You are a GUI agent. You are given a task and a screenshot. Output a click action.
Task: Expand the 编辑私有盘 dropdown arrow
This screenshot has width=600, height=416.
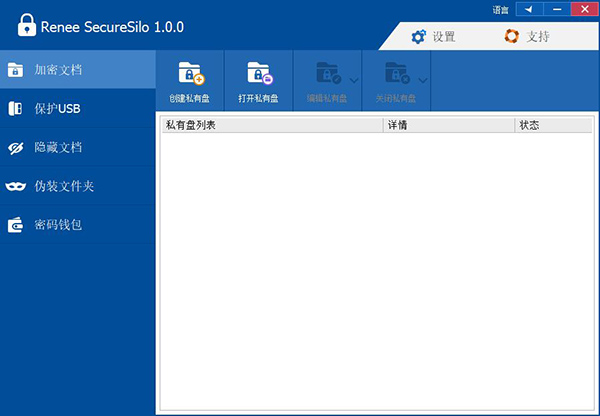354,80
